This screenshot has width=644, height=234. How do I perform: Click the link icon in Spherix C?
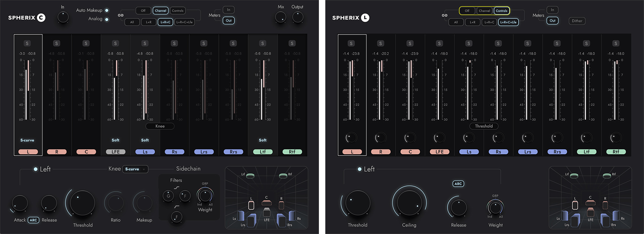point(121,15)
